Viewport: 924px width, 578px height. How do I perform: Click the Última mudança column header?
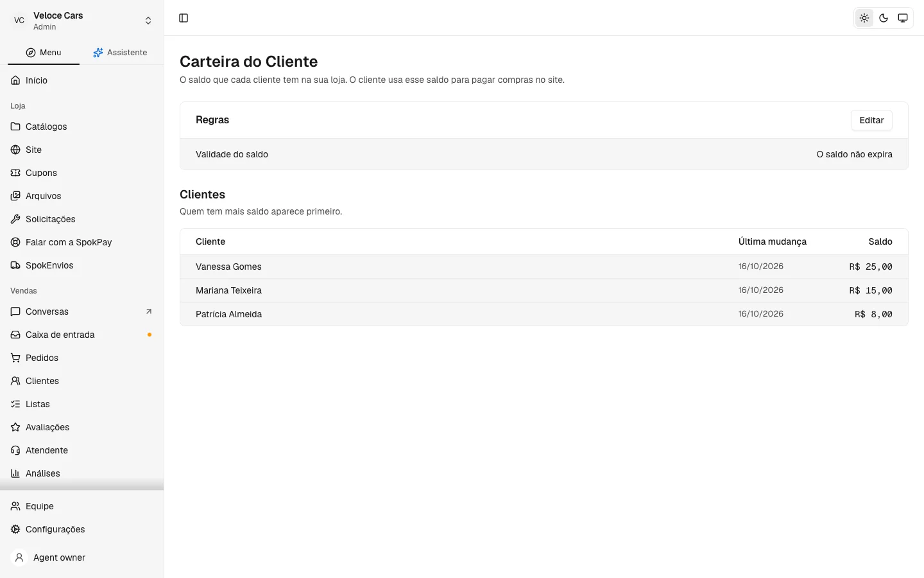pos(772,241)
